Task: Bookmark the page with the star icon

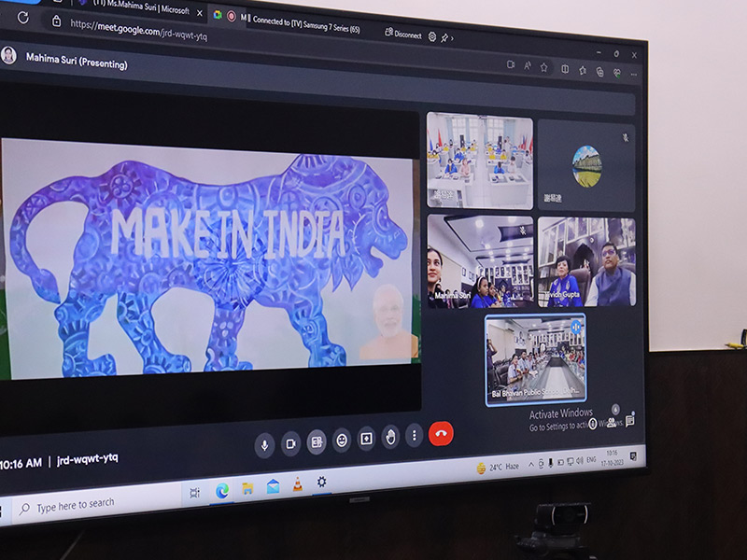Action: tap(543, 67)
